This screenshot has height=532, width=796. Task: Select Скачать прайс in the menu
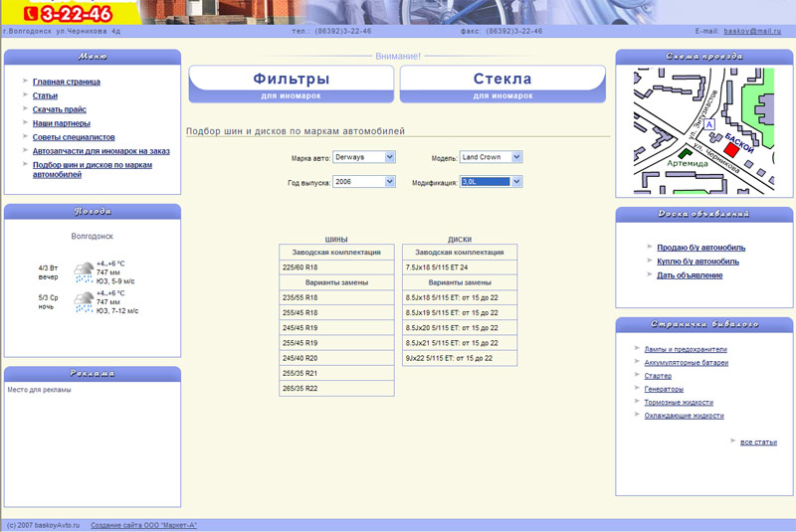click(59, 109)
